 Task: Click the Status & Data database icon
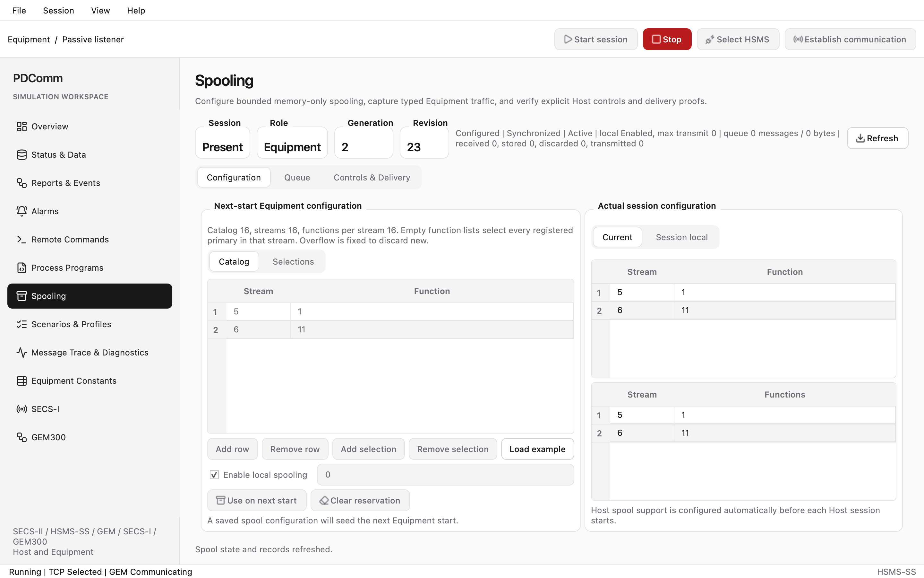click(21, 155)
